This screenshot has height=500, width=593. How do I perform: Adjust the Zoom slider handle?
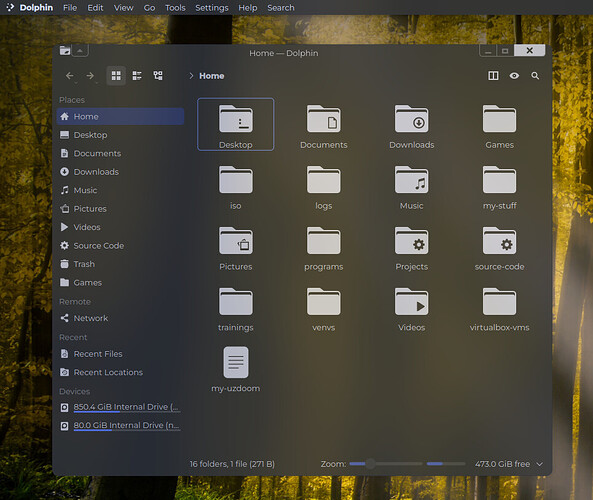click(x=370, y=464)
